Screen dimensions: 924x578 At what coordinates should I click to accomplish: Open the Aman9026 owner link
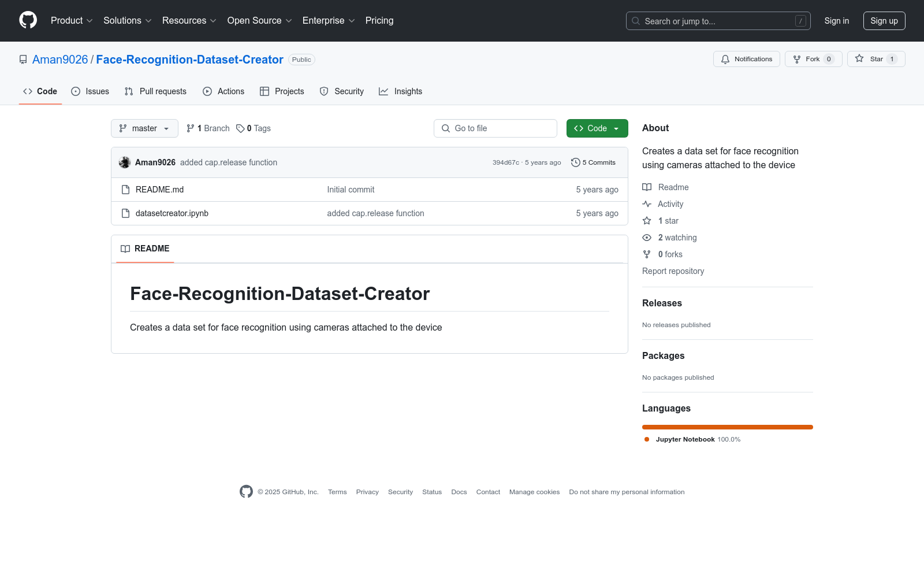pos(60,60)
